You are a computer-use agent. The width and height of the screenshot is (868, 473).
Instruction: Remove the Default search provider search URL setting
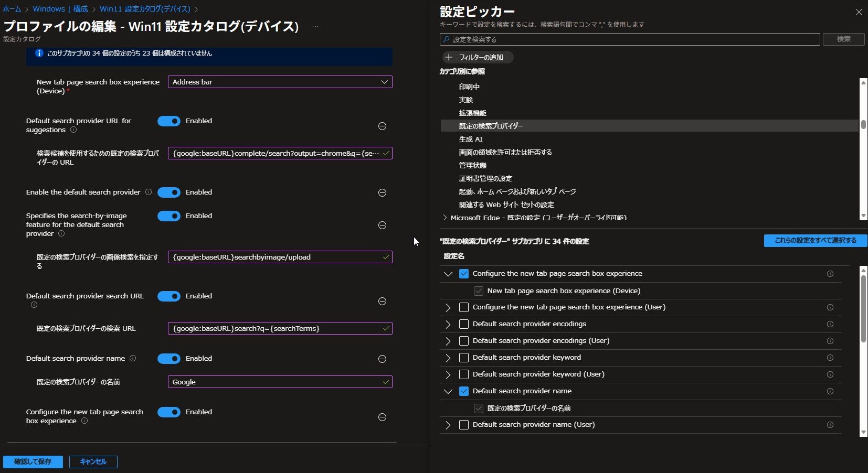382,302
